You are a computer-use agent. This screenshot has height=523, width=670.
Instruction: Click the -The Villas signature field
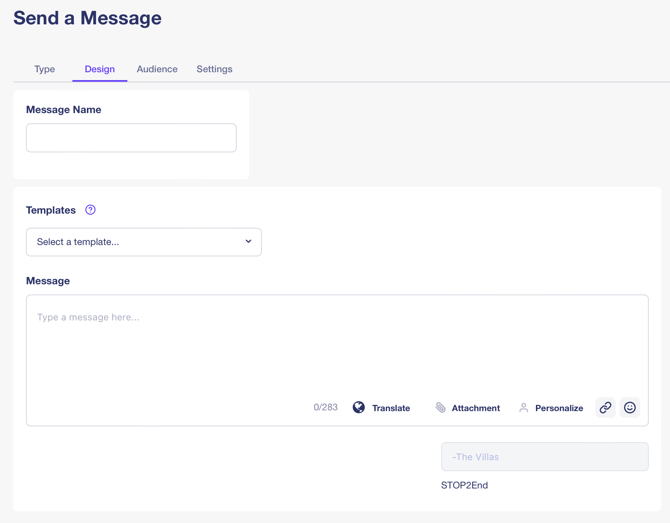[544, 457]
